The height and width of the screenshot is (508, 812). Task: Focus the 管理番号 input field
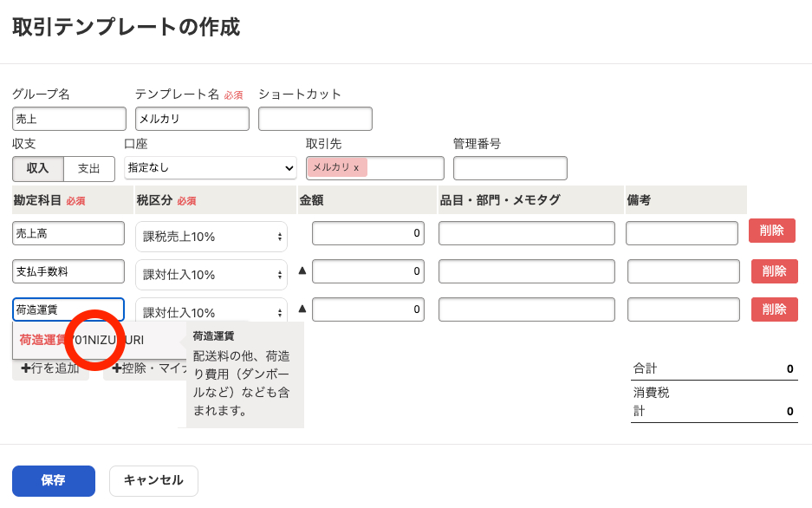coord(510,167)
